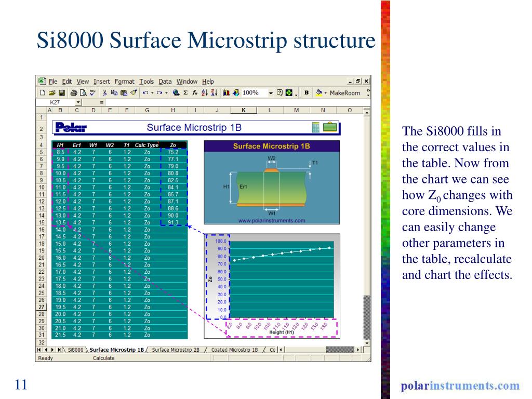Open a file with the Open folder icon
Image resolution: width=532 pixels, height=399 pixels.
click(x=52, y=92)
